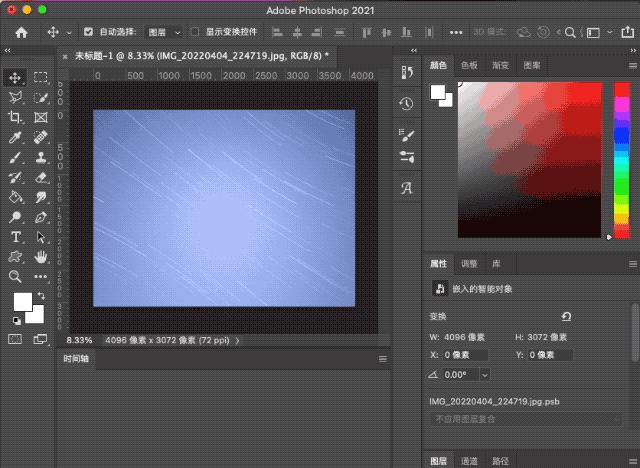Screen dimensions: 640x468
Task: Toggle the 自动选择 checkbox
Action: pyautogui.click(x=88, y=32)
